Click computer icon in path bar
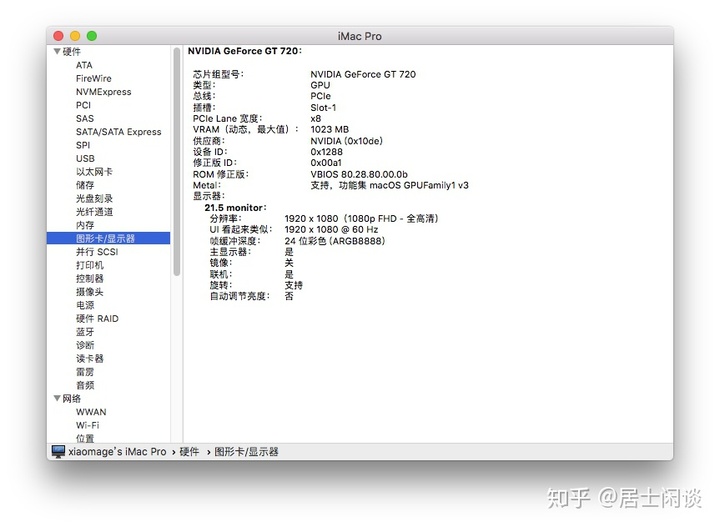This screenshot has height=527, width=720. pos(58,451)
